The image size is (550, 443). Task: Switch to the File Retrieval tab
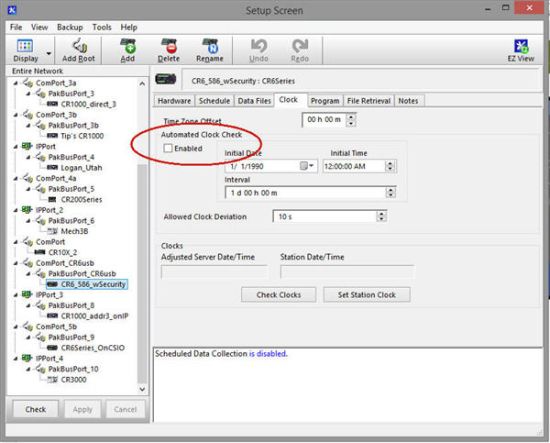[369, 101]
